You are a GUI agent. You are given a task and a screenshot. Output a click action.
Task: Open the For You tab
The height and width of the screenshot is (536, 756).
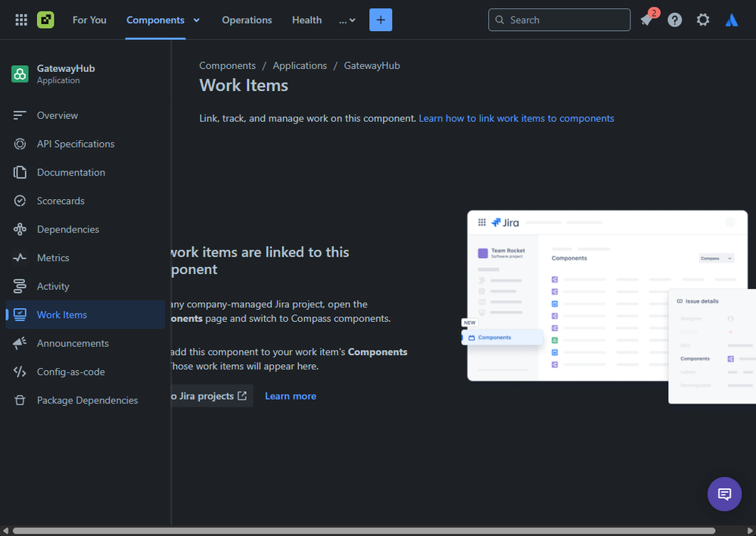(90, 20)
